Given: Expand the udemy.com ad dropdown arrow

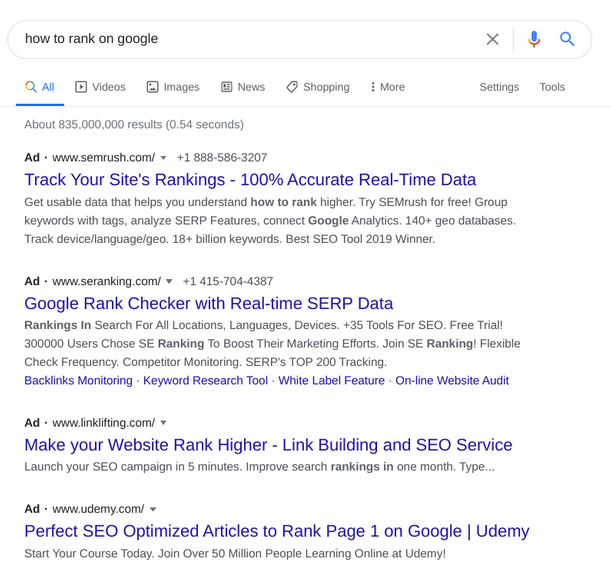Looking at the screenshot, I should [153, 509].
